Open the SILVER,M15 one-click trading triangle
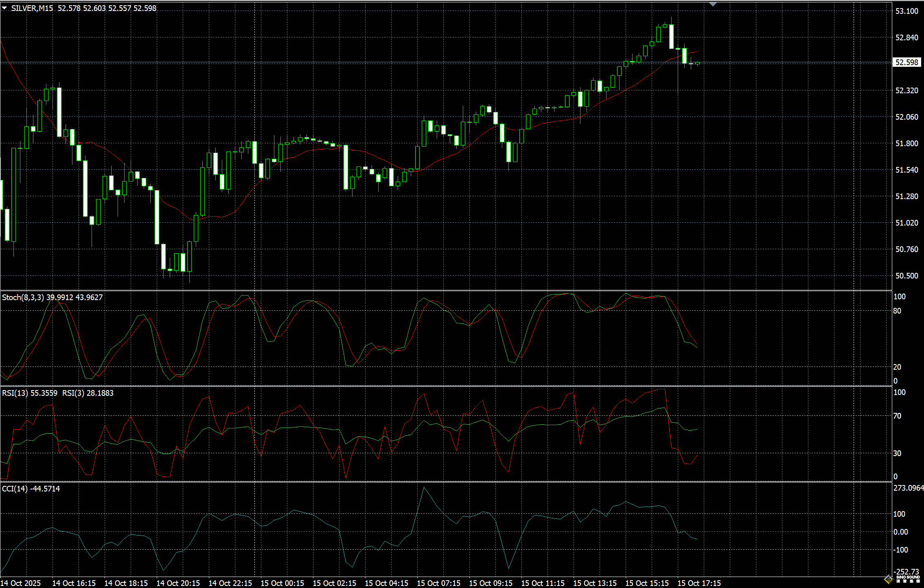Screen dimensions: 924x588 tap(4, 8)
